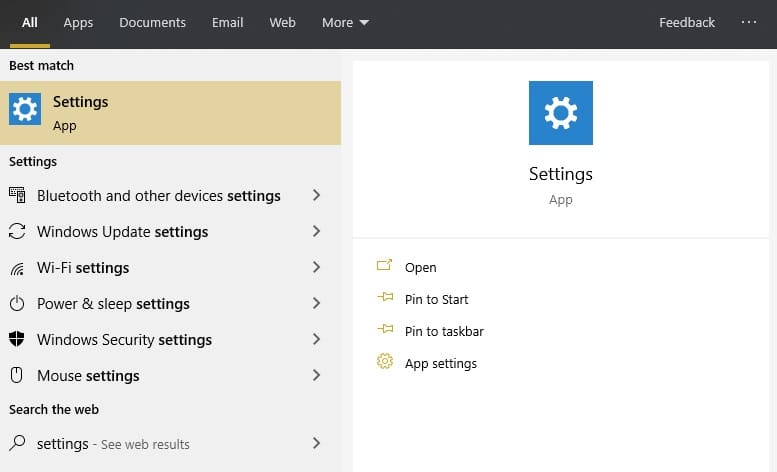777x472 pixels.
Task: Send Feedback from the top bar
Action: (x=686, y=22)
